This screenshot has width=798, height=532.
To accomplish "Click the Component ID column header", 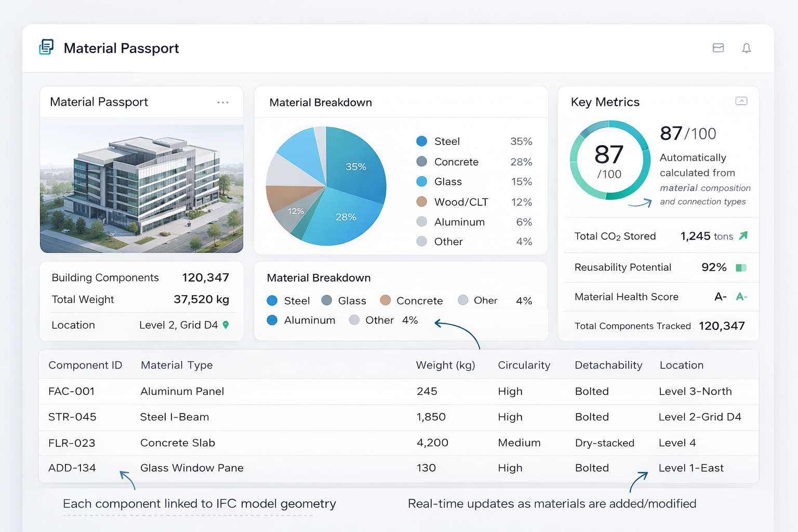I will point(85,365).
